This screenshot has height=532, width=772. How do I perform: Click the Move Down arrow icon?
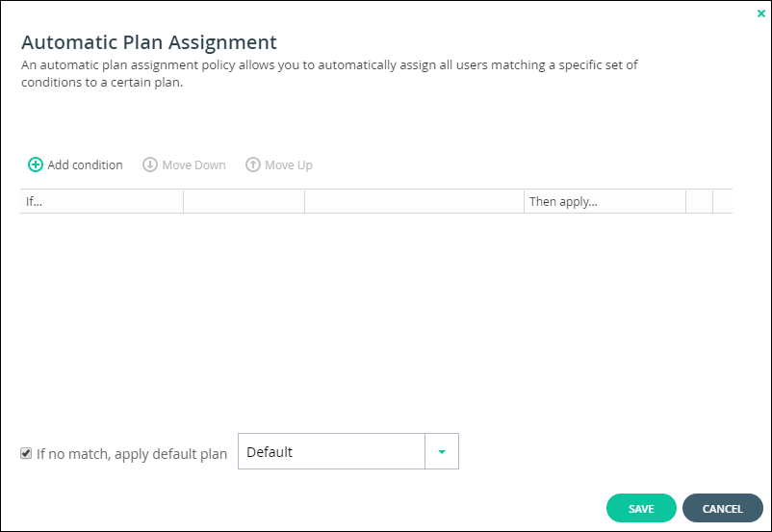click(x=149, y=165)
